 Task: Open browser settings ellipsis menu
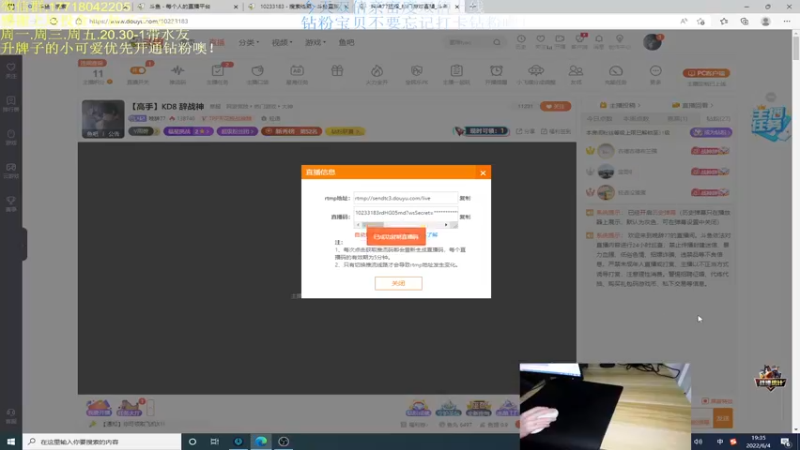point(787,21)
